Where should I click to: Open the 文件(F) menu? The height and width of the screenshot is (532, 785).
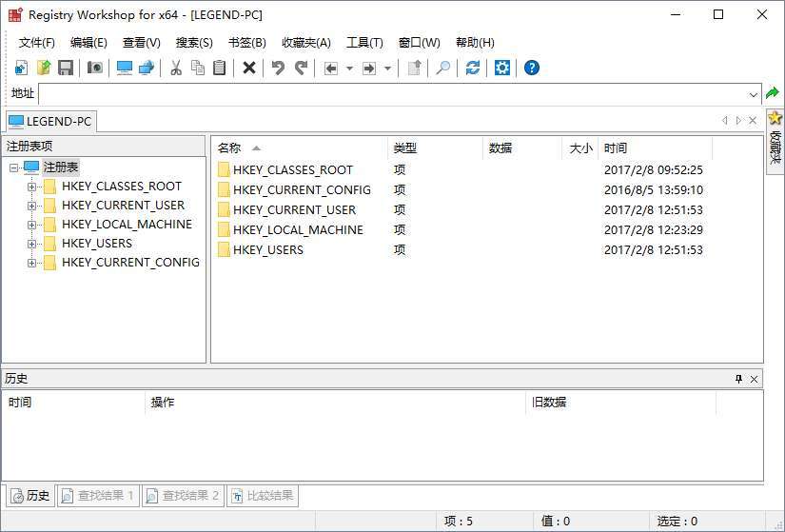pos(36,43)
